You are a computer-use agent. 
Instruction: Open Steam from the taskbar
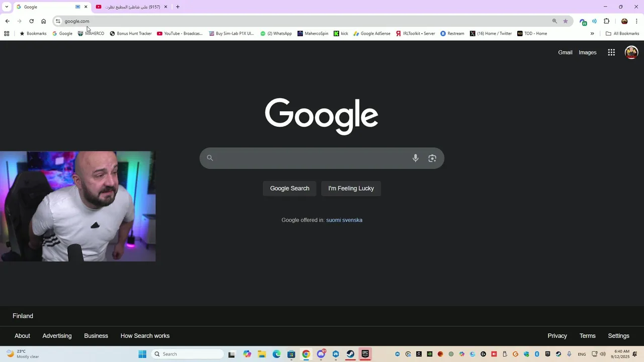click(351, 354)
